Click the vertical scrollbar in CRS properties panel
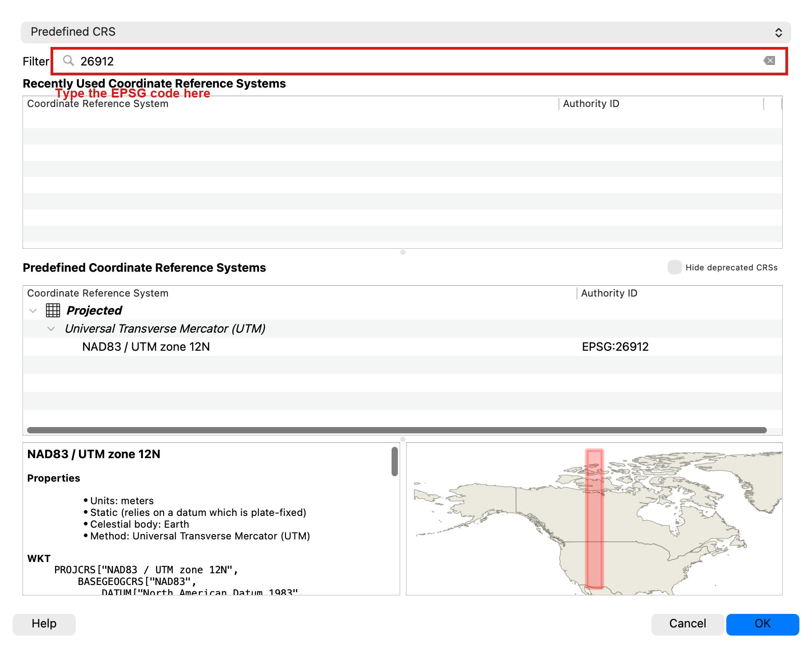 395,461
